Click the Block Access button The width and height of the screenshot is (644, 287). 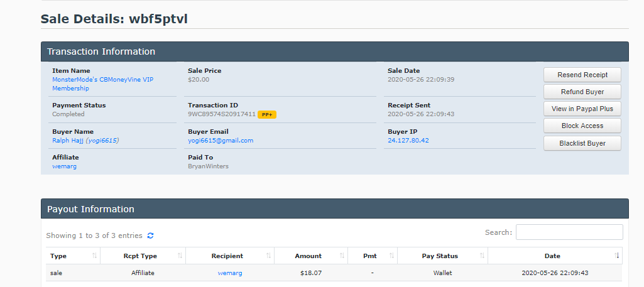[x=582, y=126]
